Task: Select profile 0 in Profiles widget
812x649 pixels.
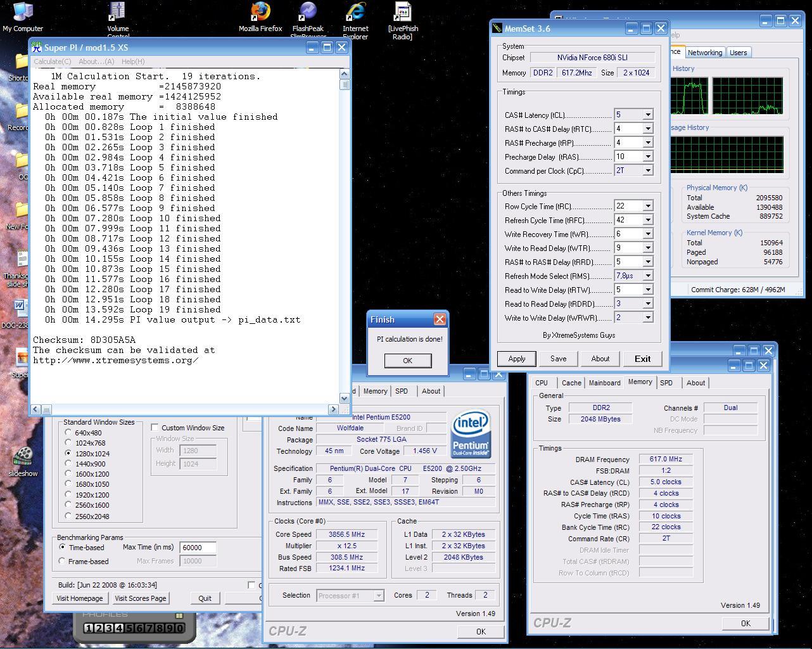Action: [x=180, y=628]
